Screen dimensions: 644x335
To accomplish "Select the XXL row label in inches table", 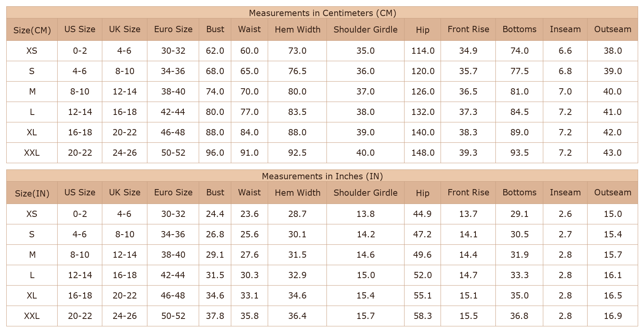I will click(x=32, y=316).
